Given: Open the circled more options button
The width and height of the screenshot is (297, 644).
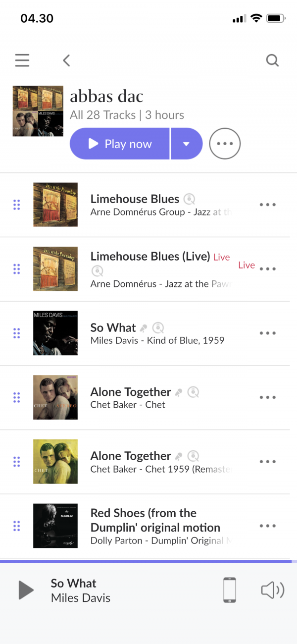Looking at the screenshot, I should pyautogui.click(x=225, y=144).
